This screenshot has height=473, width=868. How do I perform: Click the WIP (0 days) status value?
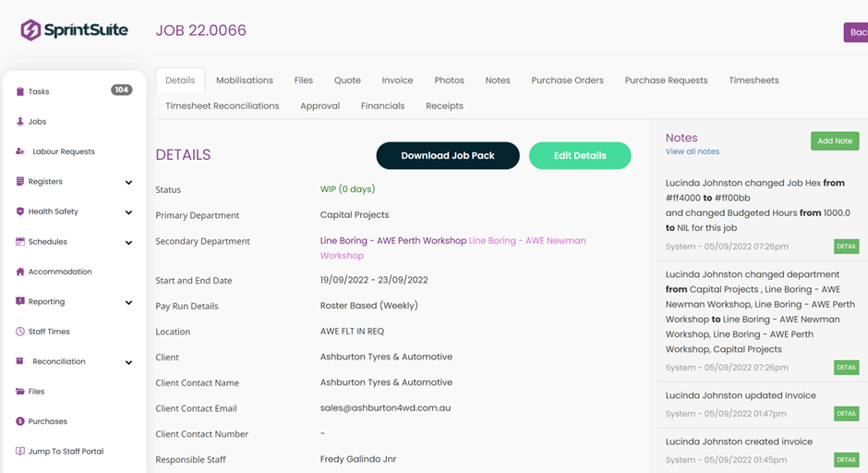[x=347, y=188]
